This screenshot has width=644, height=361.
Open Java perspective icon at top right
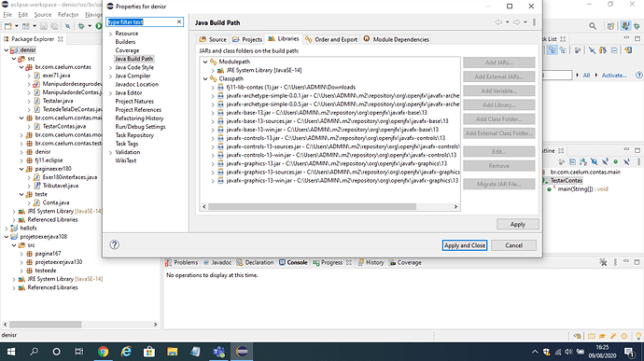[625, 26]
